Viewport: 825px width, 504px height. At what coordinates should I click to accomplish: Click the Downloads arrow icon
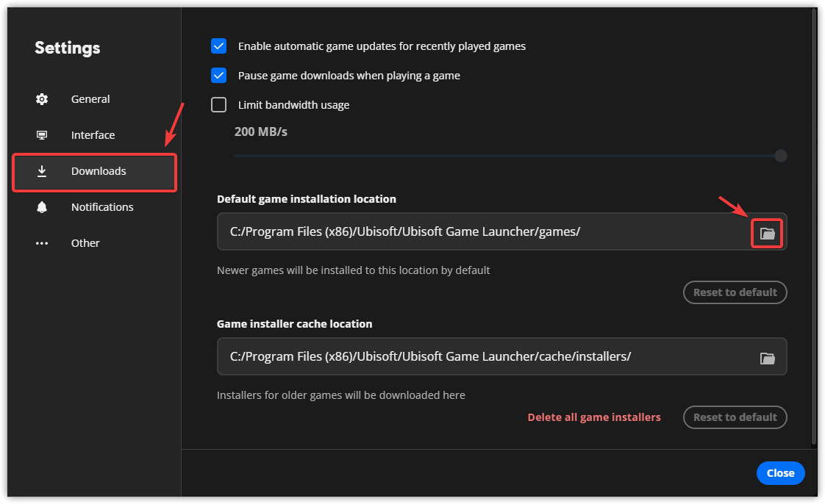pos(42,171)
